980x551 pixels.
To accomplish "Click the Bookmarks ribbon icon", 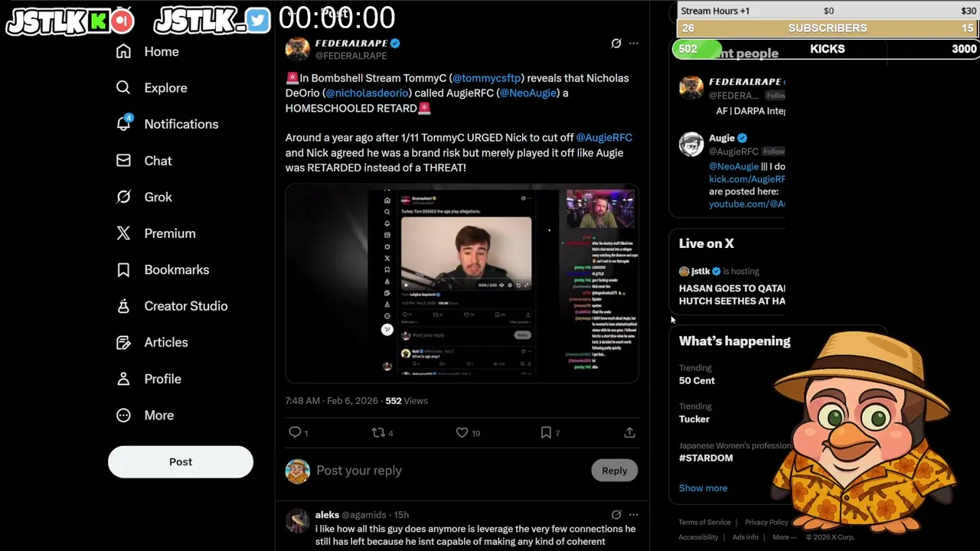I will [123, 269].
